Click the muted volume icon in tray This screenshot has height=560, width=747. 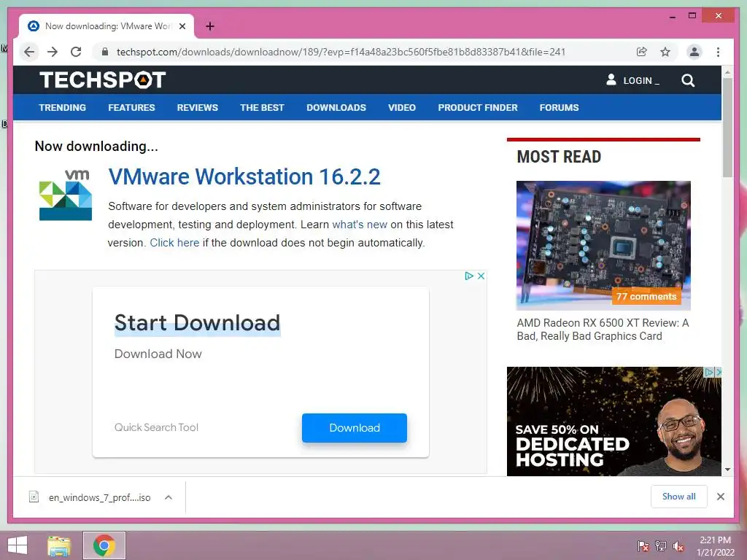point(678,545)
